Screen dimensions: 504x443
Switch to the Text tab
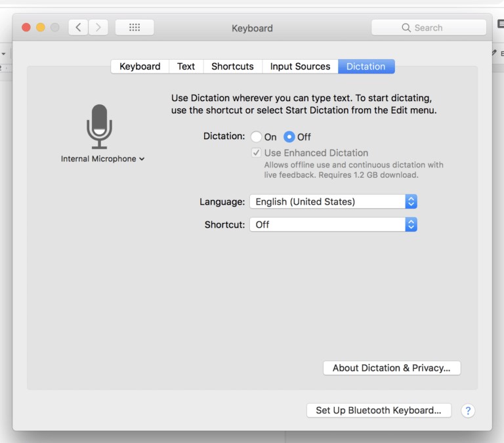[x=186, y=66]
